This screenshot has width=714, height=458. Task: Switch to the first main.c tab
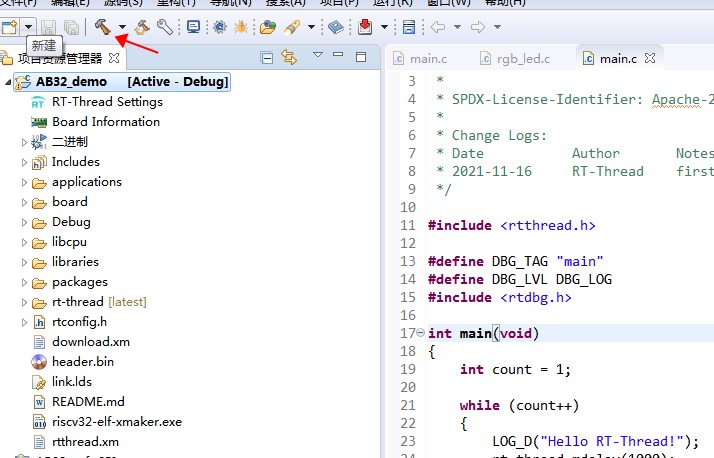coord(420,59)
